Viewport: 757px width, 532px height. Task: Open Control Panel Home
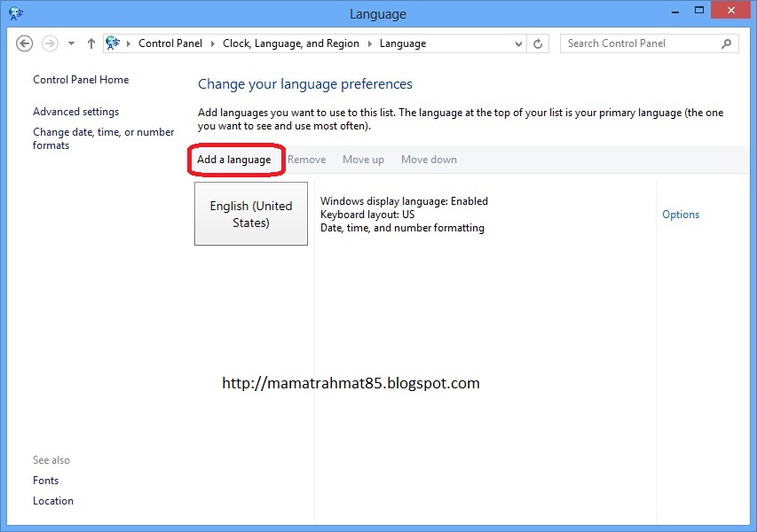click(81, 80)
